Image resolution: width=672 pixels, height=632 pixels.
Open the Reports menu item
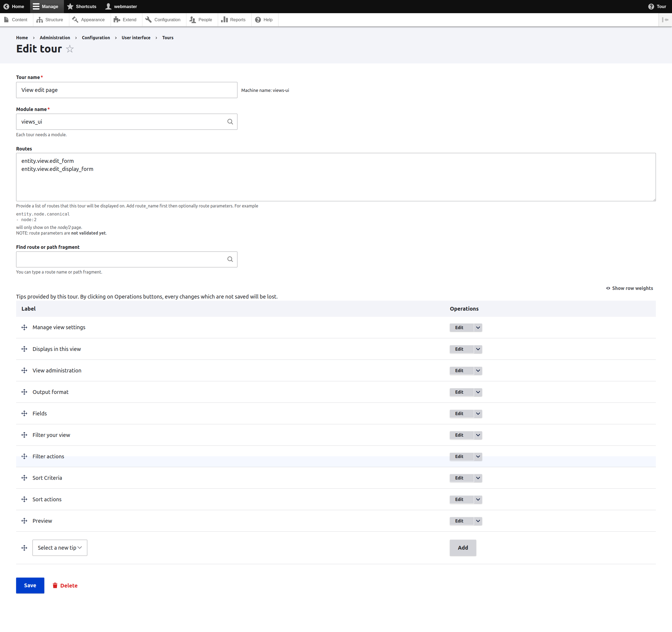point(233,20)
